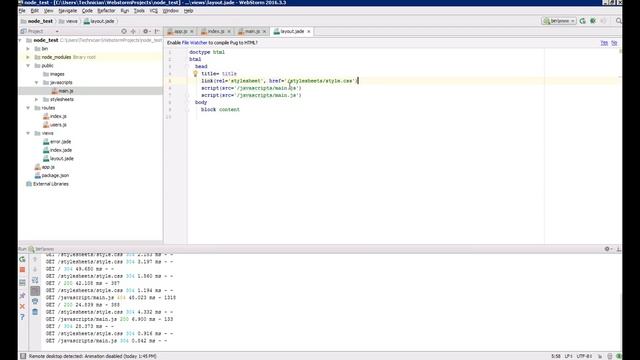Click layout.jade in navigation breadcrumb
Screen dimensions: 640x360
click(x=99, y=21)
